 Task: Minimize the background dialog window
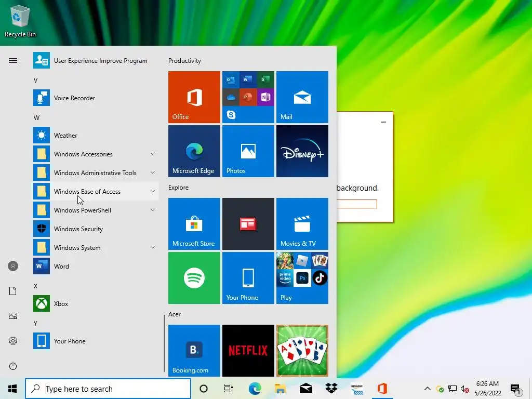point(383,122)
